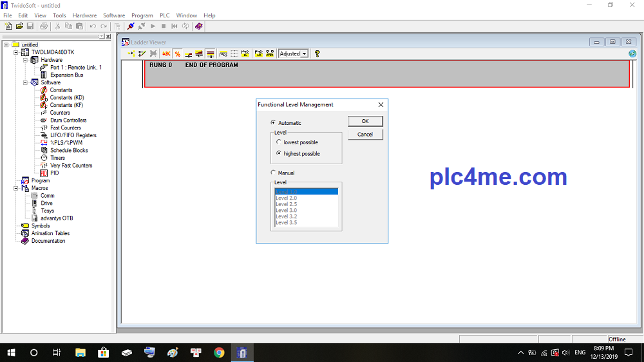Choose the lowest possible level option
The height and width of the screenshot is (362, 644).
279,142
